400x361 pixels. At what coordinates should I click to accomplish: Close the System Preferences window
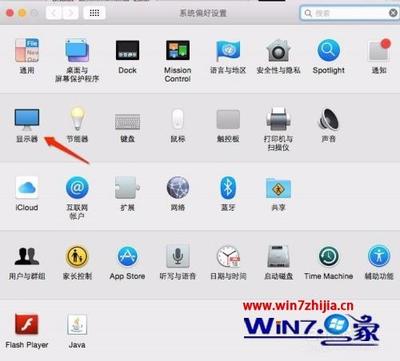pos(10,13)
